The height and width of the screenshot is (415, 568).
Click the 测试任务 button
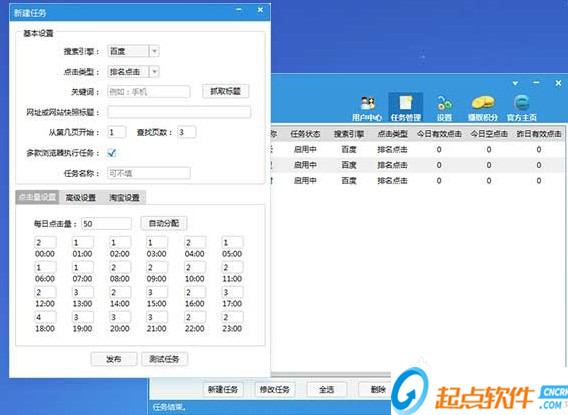click(x=164, y=359)
